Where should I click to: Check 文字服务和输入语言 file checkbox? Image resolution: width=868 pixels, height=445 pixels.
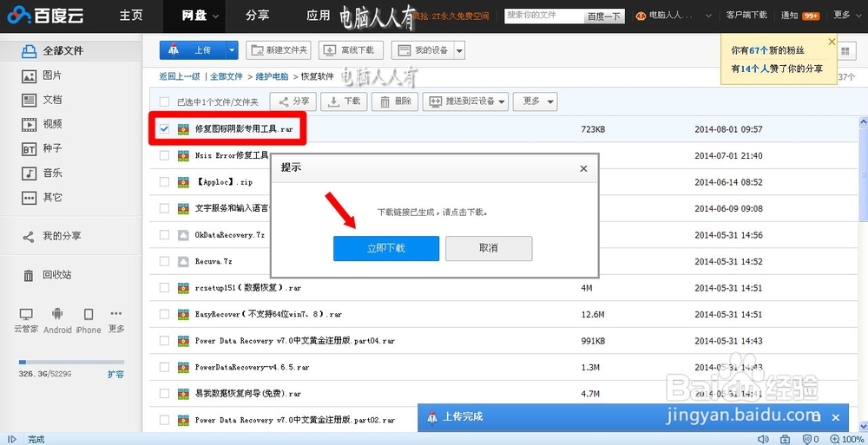[x=164, y=209]
